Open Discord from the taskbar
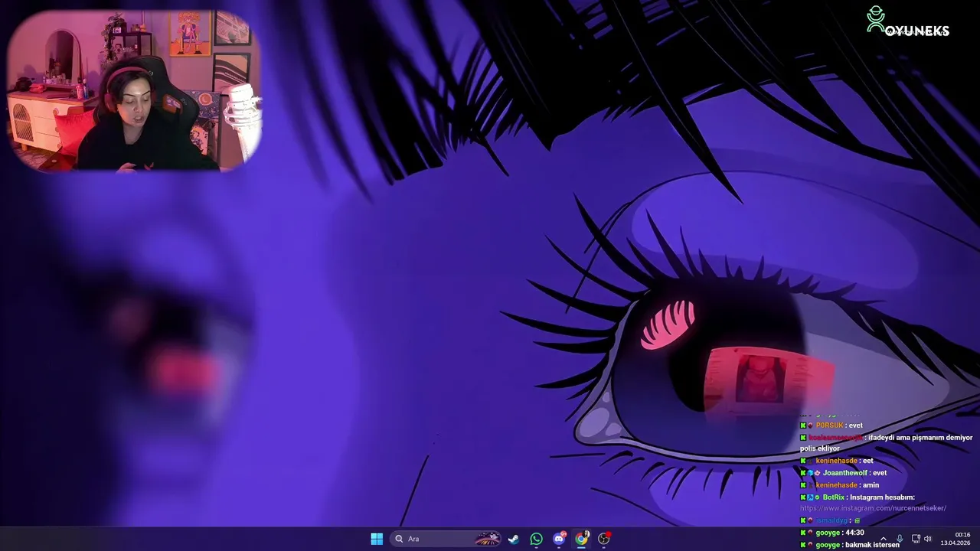The image size is (980, 551). pyautogui.click(x=559, y=539)
